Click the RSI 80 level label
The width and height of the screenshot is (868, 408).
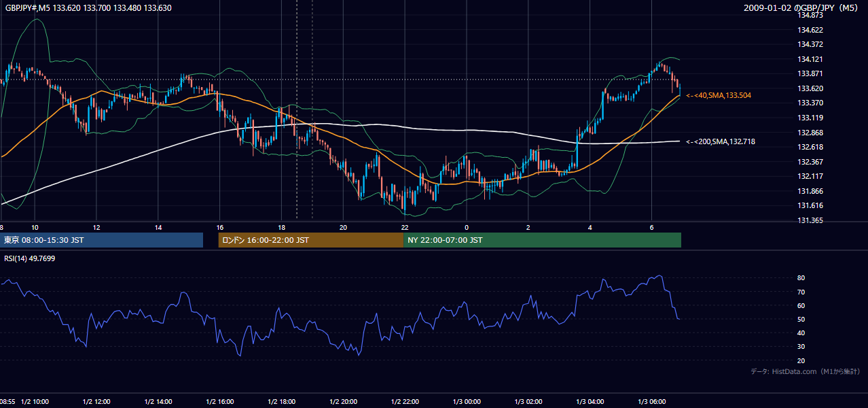(x=801, y=278)
